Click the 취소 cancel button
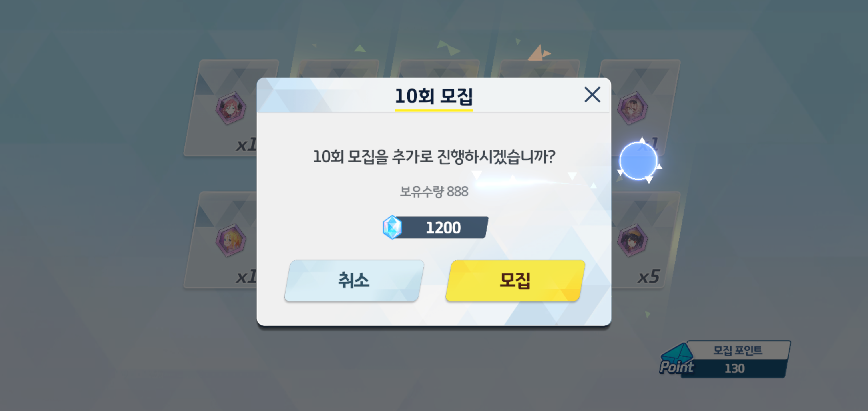Image resolution: width=868 pixels, height=411 pixels. point(354,280)
